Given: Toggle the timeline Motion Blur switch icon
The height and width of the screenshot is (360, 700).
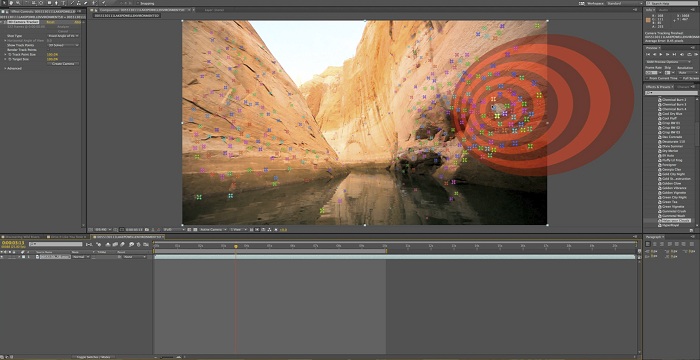Looking at the screenshot, I should (122, 244).
